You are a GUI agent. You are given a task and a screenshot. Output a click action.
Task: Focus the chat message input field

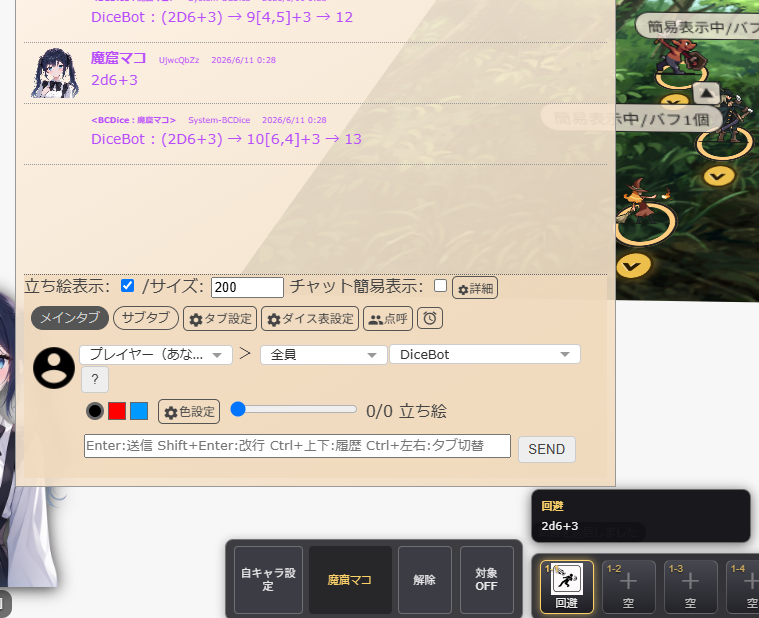pyautogui.click(x=297, y=446)
